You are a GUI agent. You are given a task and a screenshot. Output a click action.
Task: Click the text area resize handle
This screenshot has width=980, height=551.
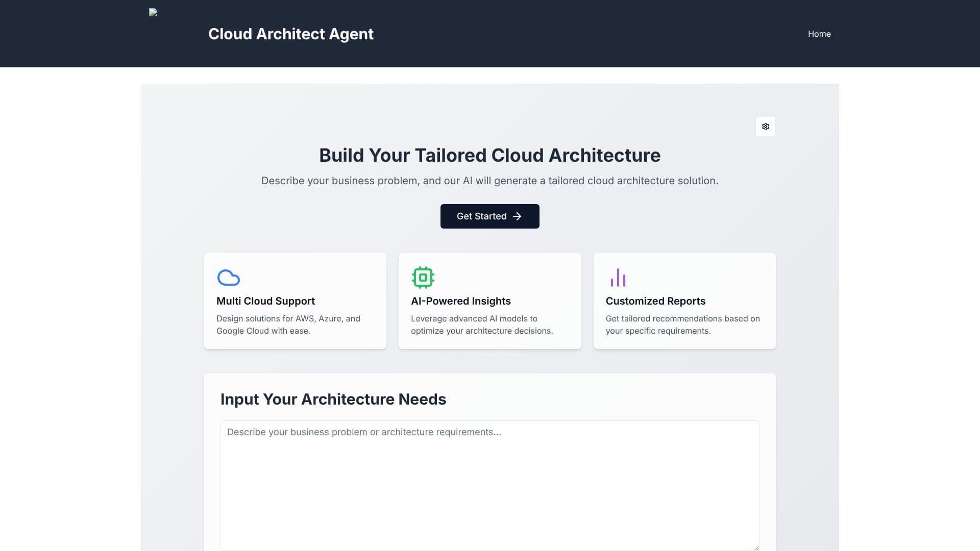click(756, 547)
